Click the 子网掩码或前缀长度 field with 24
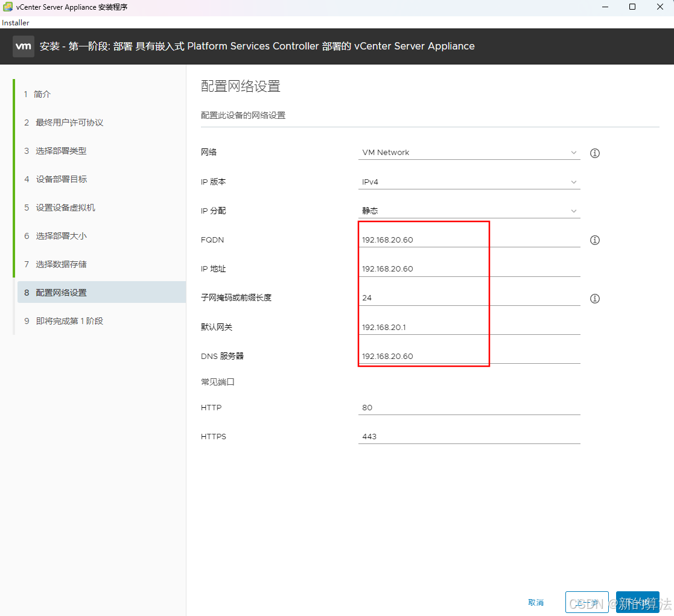674x616 pixels. click(469, 298)
